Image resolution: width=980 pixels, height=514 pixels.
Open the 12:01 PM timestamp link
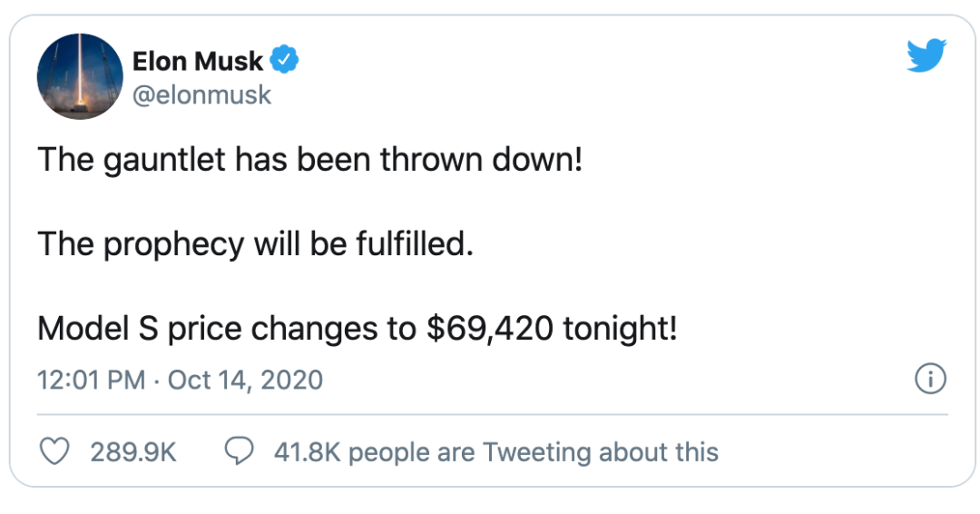92,381
